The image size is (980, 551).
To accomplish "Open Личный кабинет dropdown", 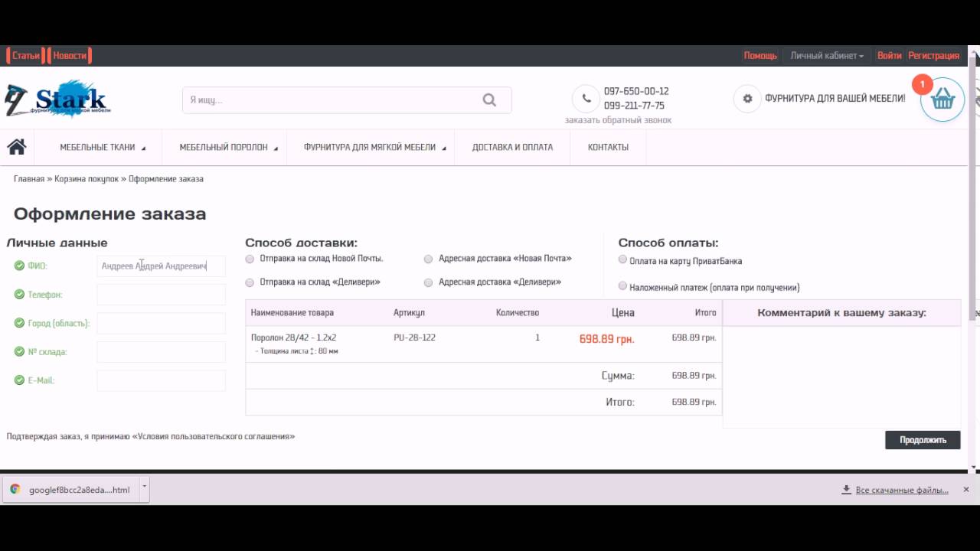I will (x=827, y=56).
